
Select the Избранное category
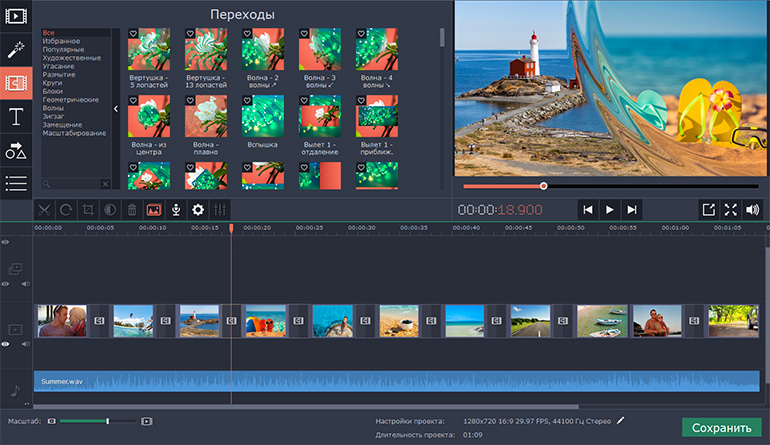(x=62, y=41)
